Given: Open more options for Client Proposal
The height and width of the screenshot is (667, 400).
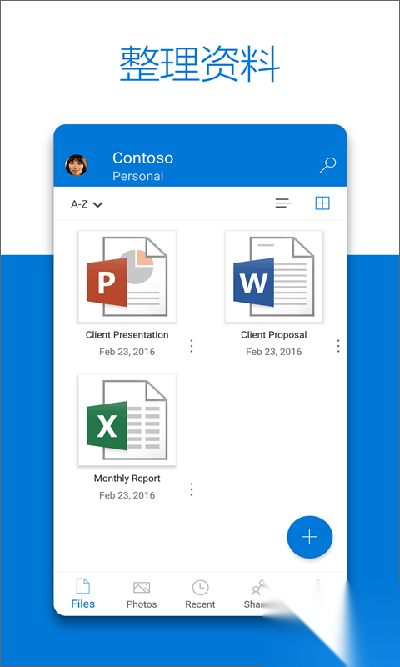Looking at the screenshot, I should pos(338,346).
